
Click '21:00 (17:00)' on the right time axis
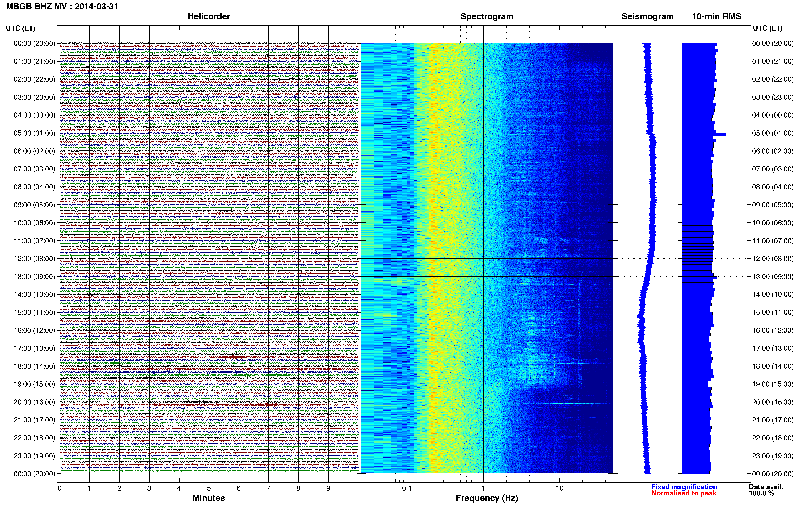[773, 420]
